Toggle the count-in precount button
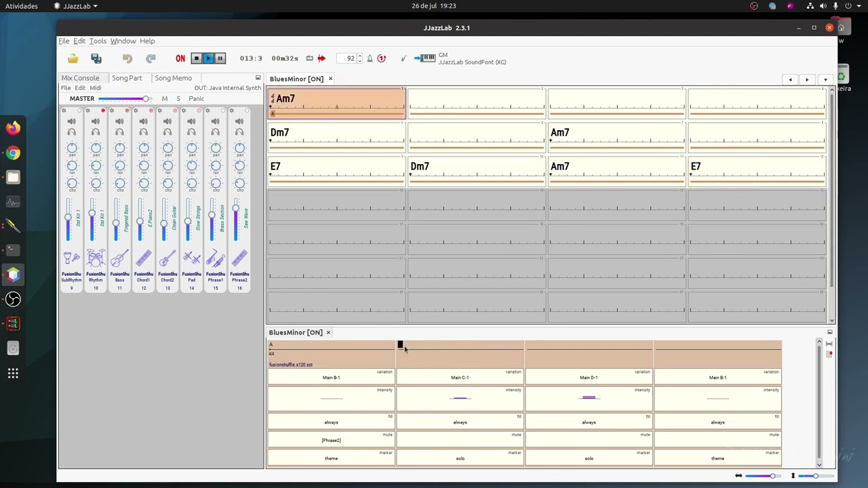Image resolution: width=868 pixels, height=488 pixels. (x=382, y=58)
